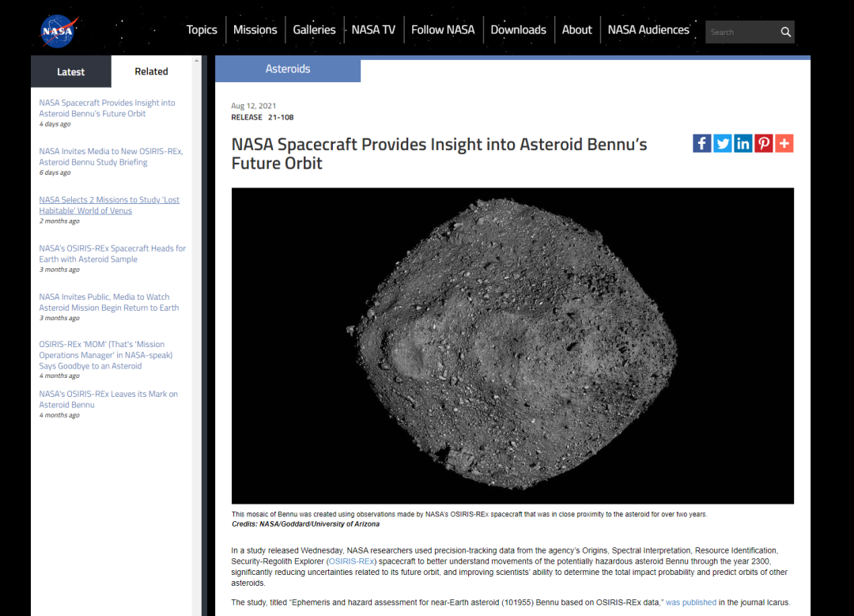Share article on LinkedIn
The width and height of the screenshot is (854, 616).
743,143
